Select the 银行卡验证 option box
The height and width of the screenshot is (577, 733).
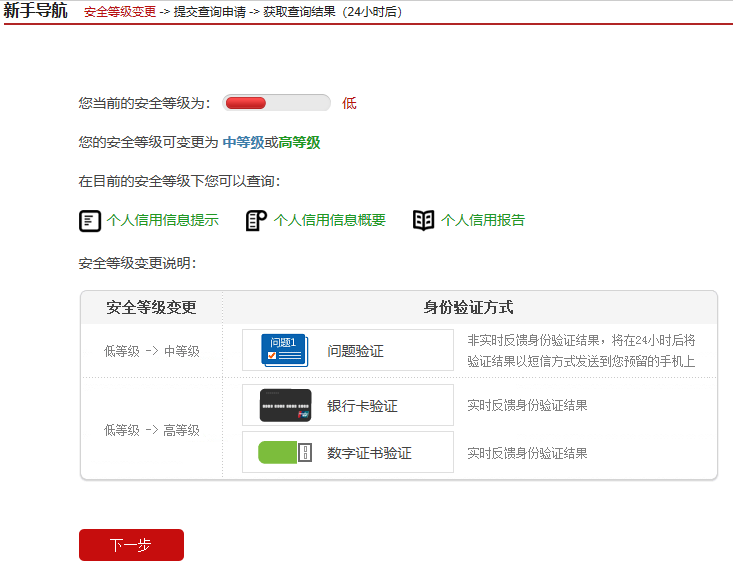[x=348, y=405]
